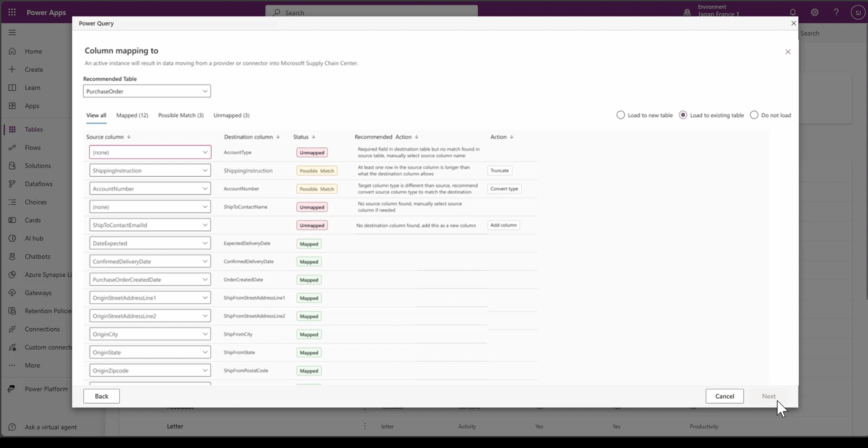Click the Create plus icon in sidebar
The image size is (868, 448).
click(x=12, y=69)
